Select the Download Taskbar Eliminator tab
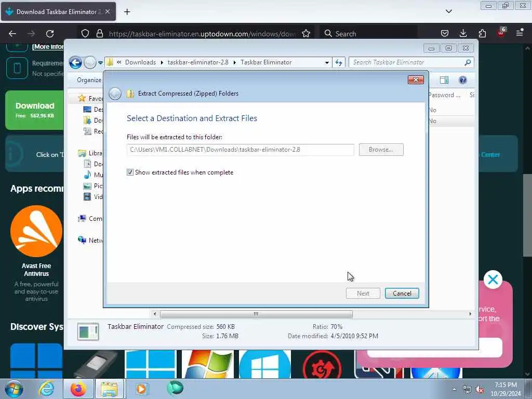This screenshot has width=532, height=399. tap(59, 11)
